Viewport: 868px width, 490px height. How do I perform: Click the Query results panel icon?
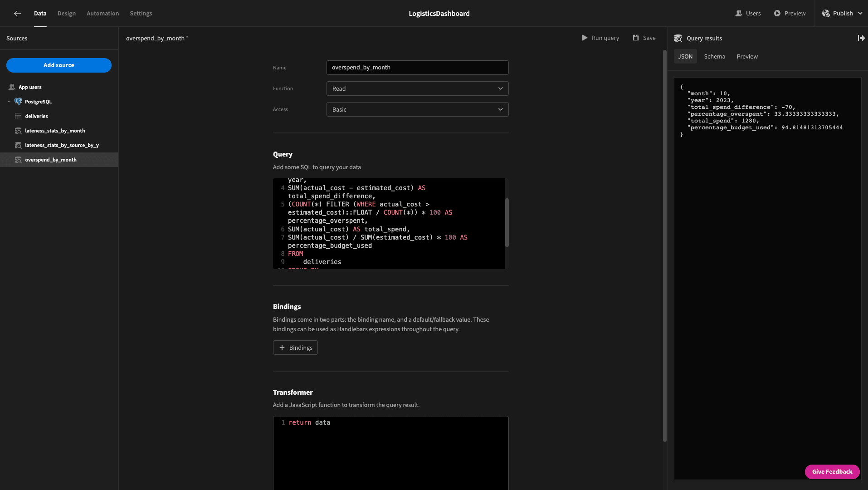(678, 39)
